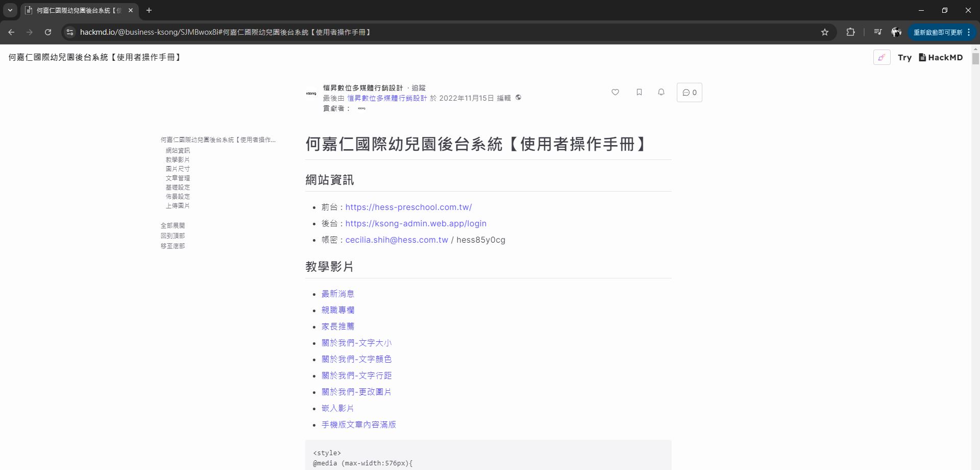
Task: Jump to 基礎設定 in table of contents
Action: coord(178,187)
